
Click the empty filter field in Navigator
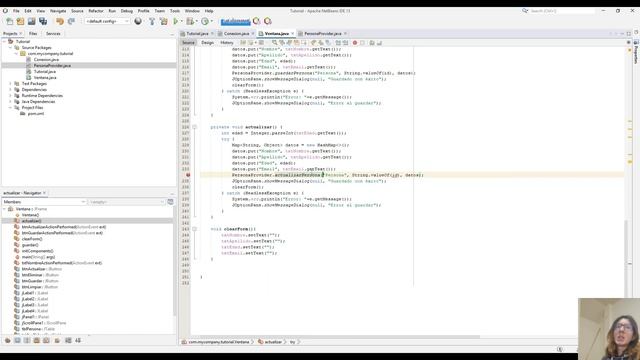pos(127,202)
